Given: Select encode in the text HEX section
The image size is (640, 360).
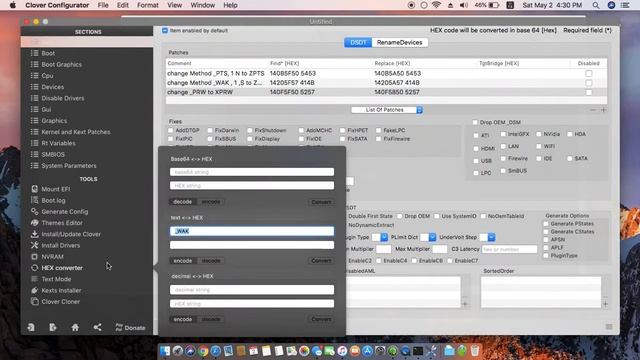Looking at the screenshot, I should click(x=182, y=260).
